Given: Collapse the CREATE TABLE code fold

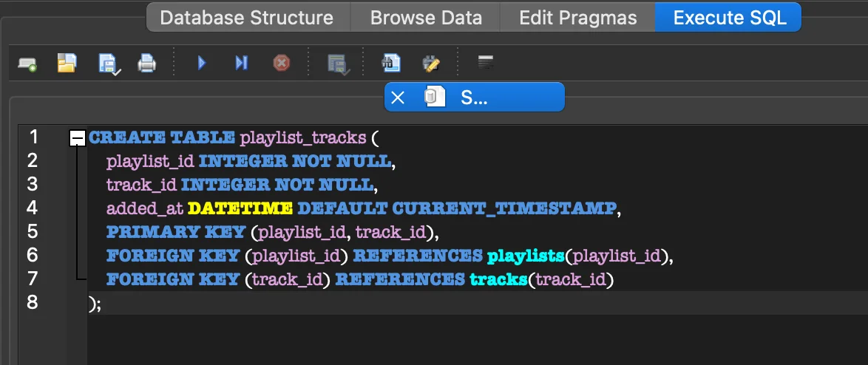Looking at the screenshot, I should coord(78,137).
